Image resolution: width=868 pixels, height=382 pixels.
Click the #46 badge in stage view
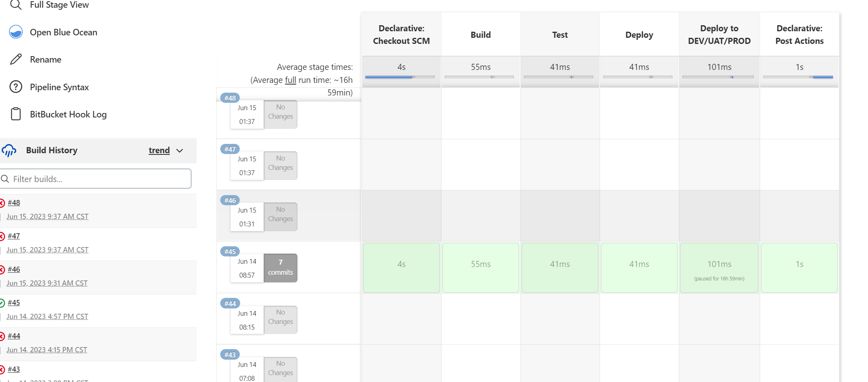point(230,200)
